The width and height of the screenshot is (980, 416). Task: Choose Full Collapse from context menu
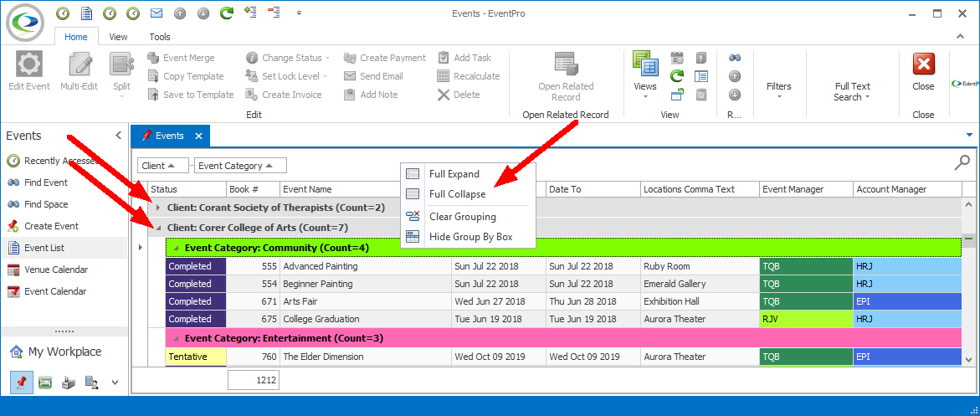coord(468,194)
